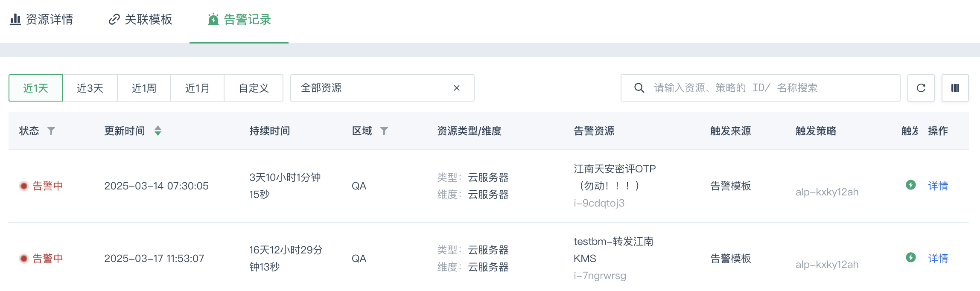Image resolution: width=980 pixels, height=291 pixels.
Task: Sort by 更新时间 column
Action: tap(158, 131)
